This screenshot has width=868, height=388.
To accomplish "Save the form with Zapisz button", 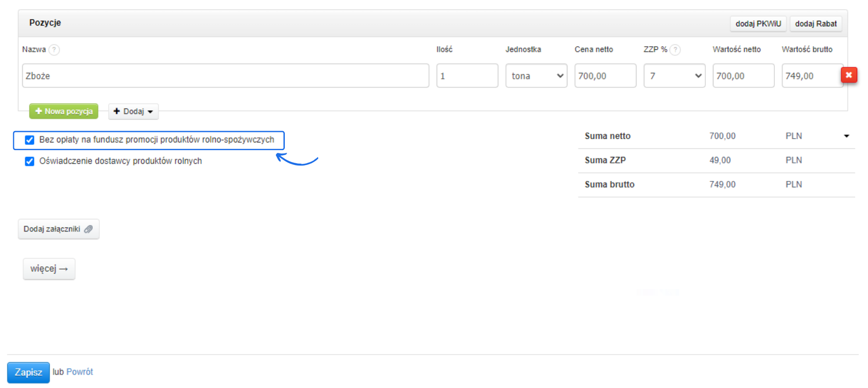I will (x=28, y=372).
